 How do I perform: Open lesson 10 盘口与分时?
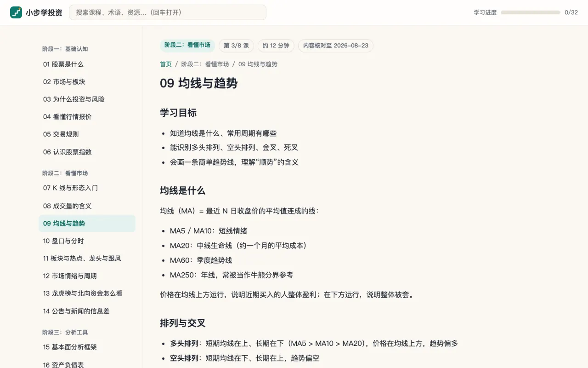[x=87, y=241]
